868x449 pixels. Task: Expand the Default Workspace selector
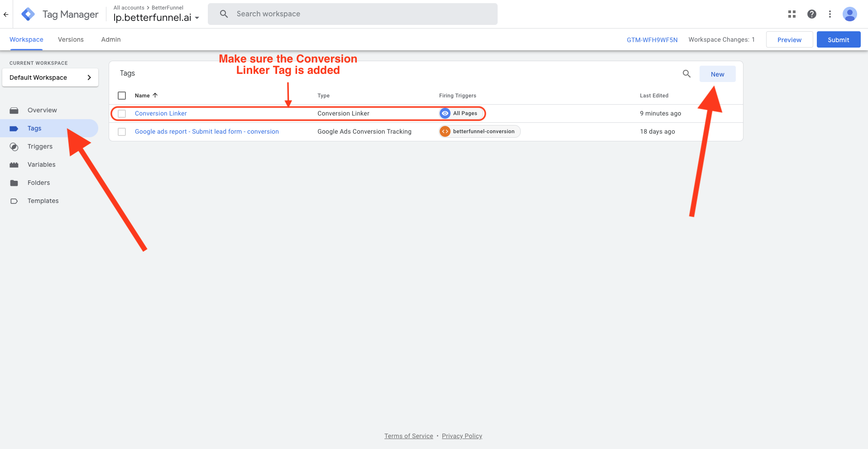50,77
